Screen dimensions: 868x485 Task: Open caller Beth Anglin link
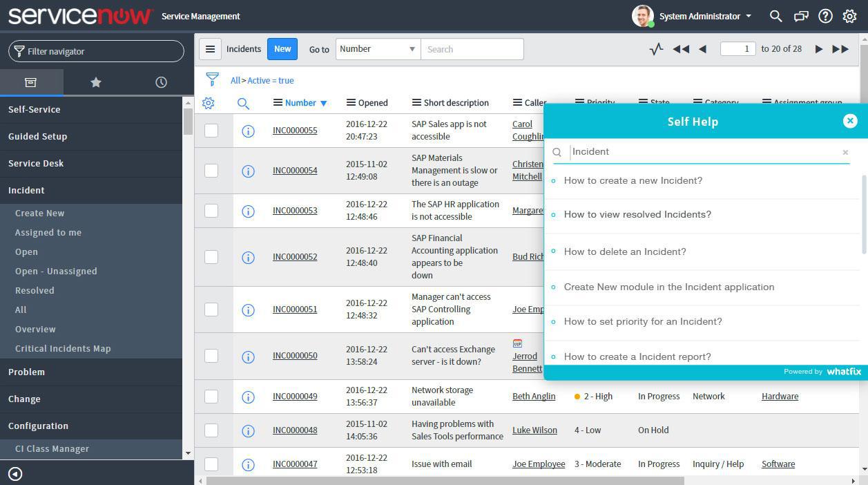(x=534, y=396)
